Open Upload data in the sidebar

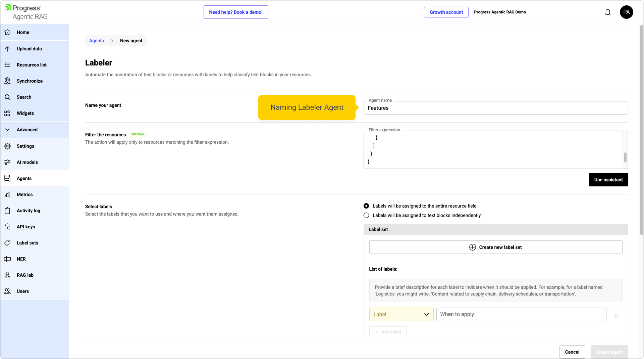[29, 49]
